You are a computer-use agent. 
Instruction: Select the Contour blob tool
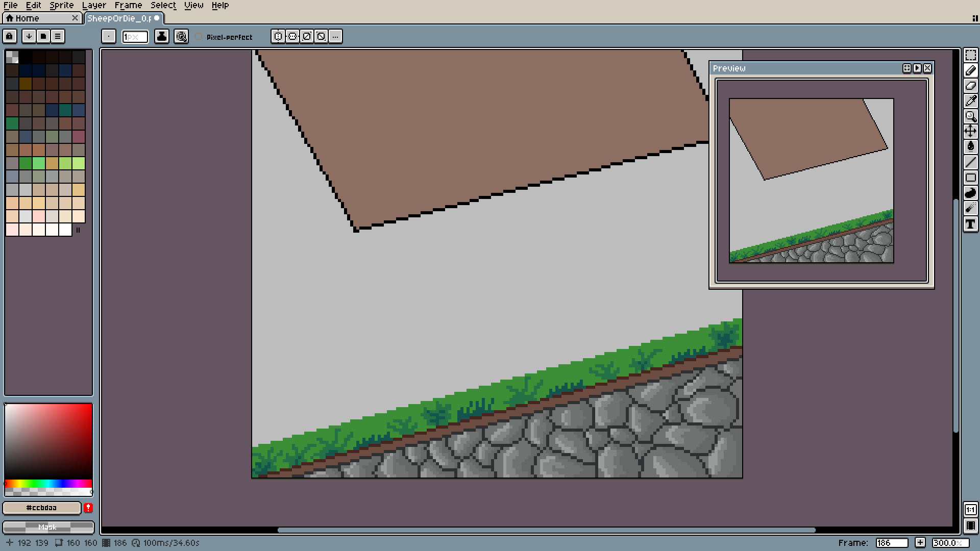click(970, 193)
